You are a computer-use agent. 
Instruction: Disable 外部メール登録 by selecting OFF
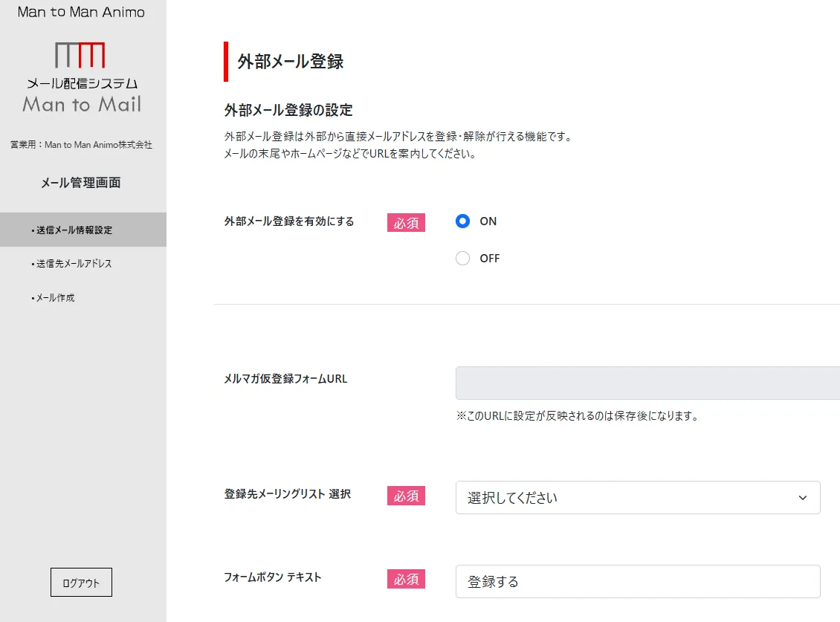tap(462, 258)
